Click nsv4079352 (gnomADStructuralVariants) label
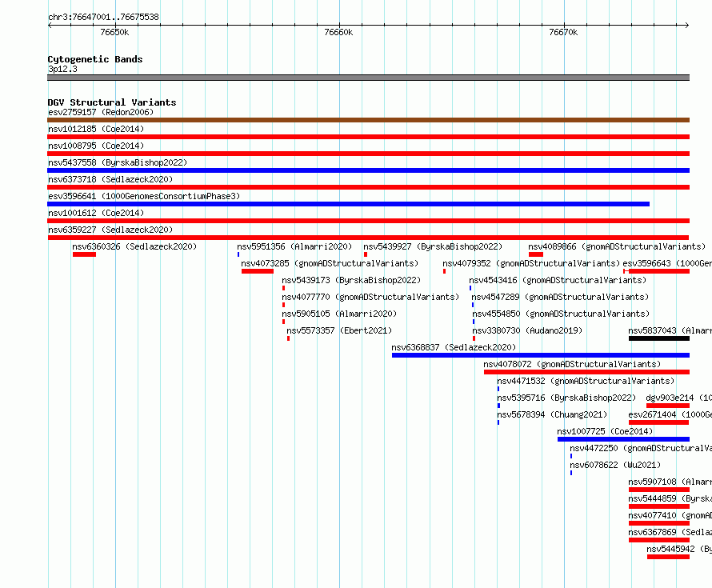712x588 pixels. click(531, 263)
